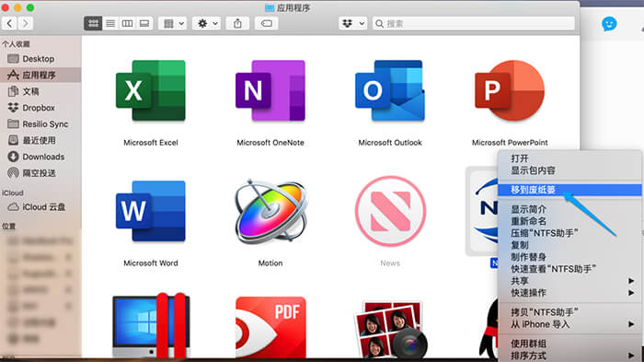Click the Microsoft Excel label
The image size is (644, 362).
[151, 143]
